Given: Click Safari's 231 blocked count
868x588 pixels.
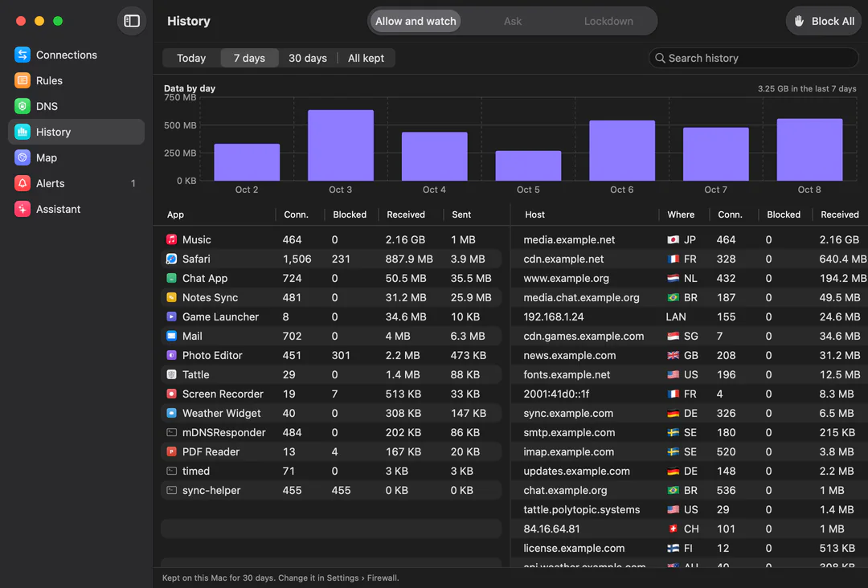Looking at the screenshot, I should (341, 259).
